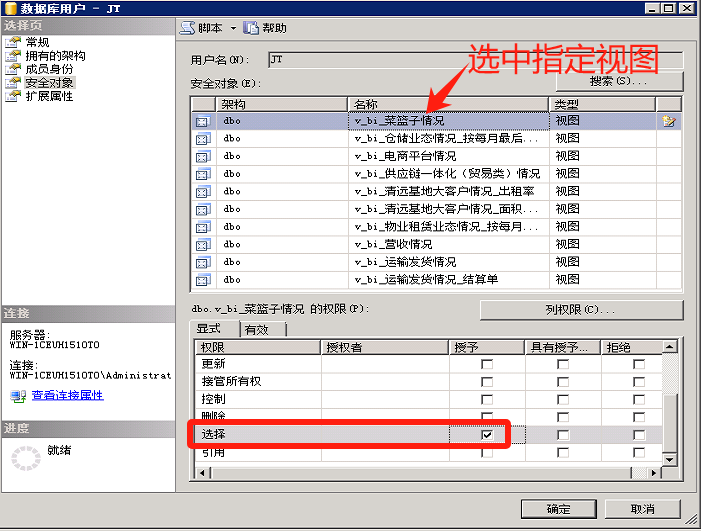Click permissions horizontal scroll left arrow
This screenshot has height=531, width=701.
click(x=203, y=473)
